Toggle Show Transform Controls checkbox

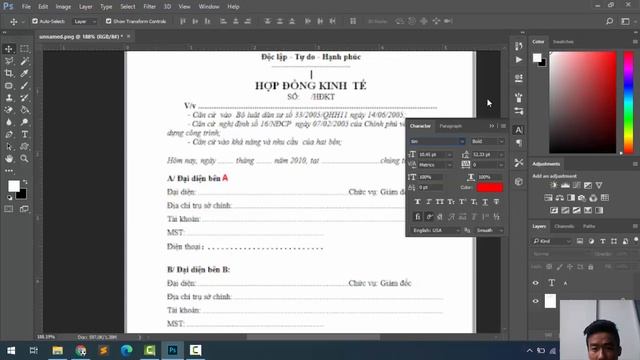[x=108, y=21]
